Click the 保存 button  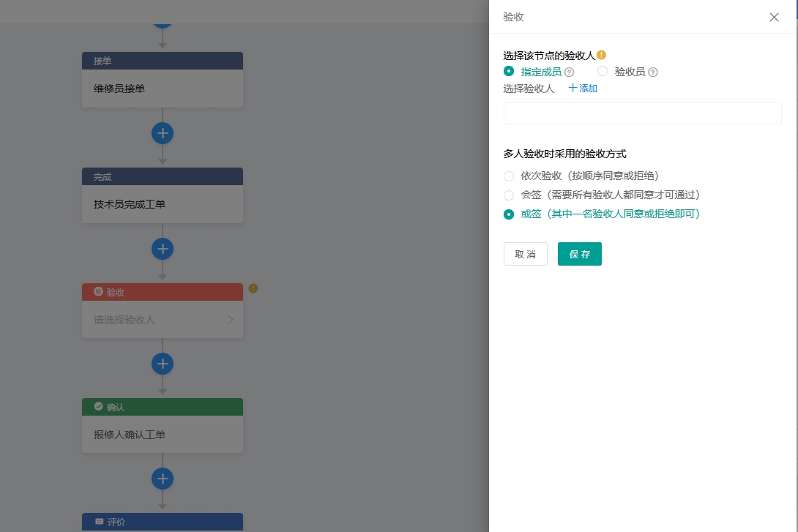pos(579,254)
